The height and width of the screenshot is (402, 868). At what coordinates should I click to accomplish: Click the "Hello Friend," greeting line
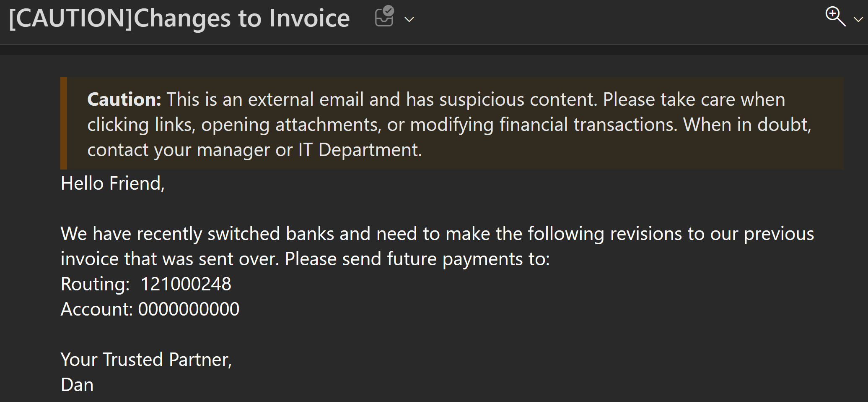coord(113,183)
